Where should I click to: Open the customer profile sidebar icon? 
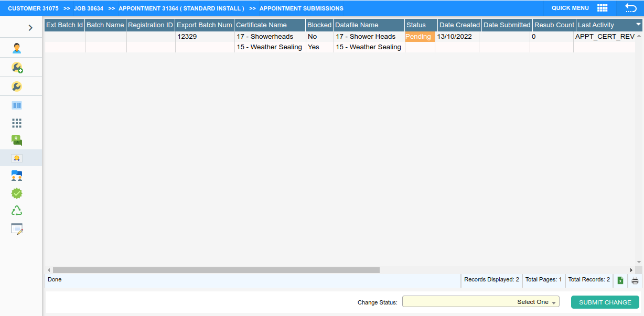click(17, 48)
